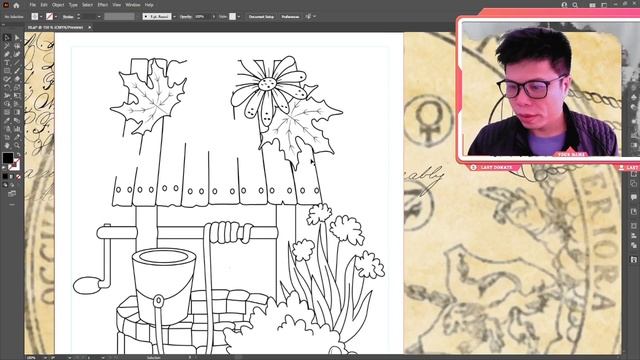Open Stroke panel via Stroke label
The width and height of the screenshot is (640, 360).
pyautogui.click(x=68, y=17)
